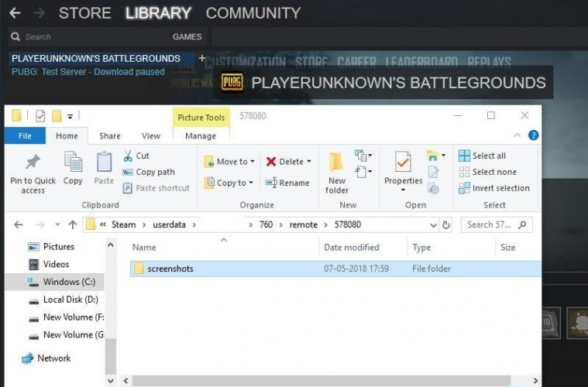Click Steam in the address path
This screenshot has width=588, height=387.
[123, 224]
